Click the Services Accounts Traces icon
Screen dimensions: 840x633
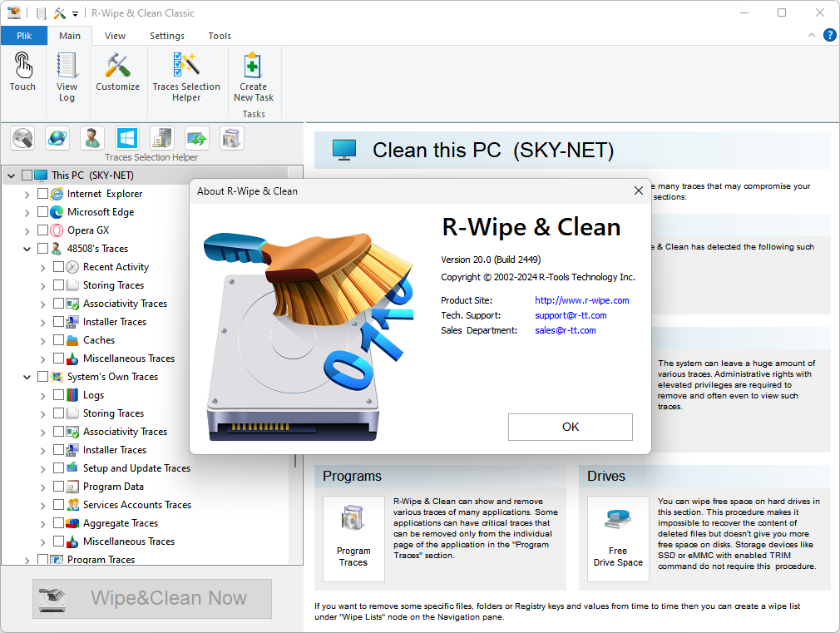pyautogui.click(x=72, y=505)
